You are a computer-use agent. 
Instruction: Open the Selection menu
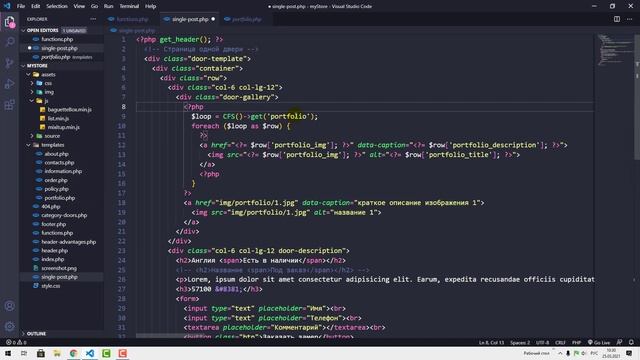pos(57,6)
